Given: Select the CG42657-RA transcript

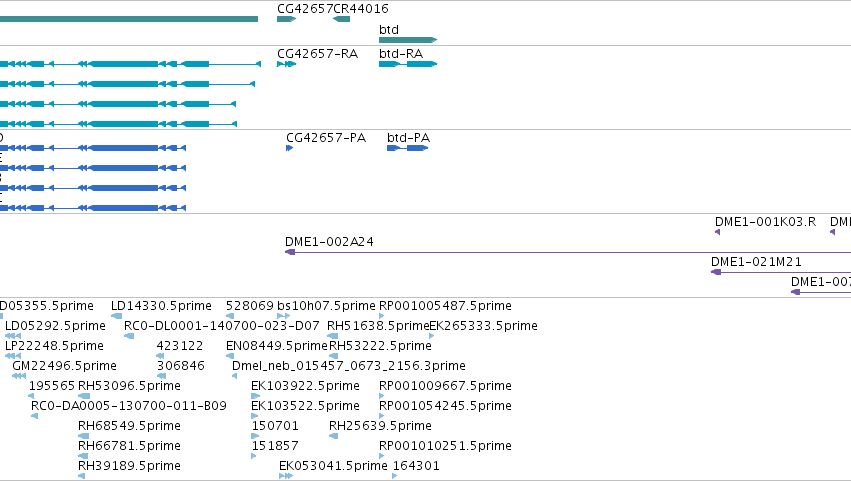Looking at the screenshot, I should point(286,64).
